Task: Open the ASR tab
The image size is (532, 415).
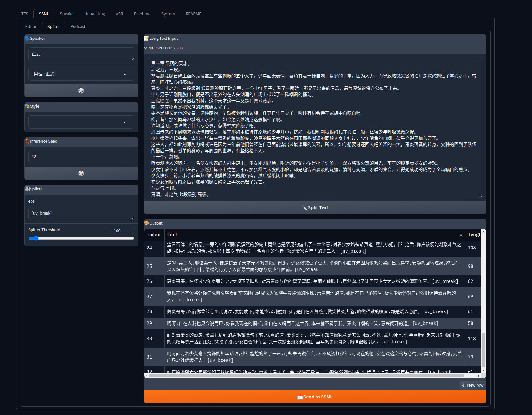Action: 119,14
